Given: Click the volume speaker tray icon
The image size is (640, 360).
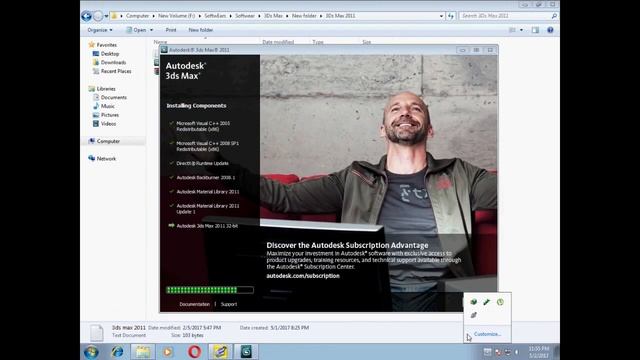Looking at the screenshot, I should 517,351.
